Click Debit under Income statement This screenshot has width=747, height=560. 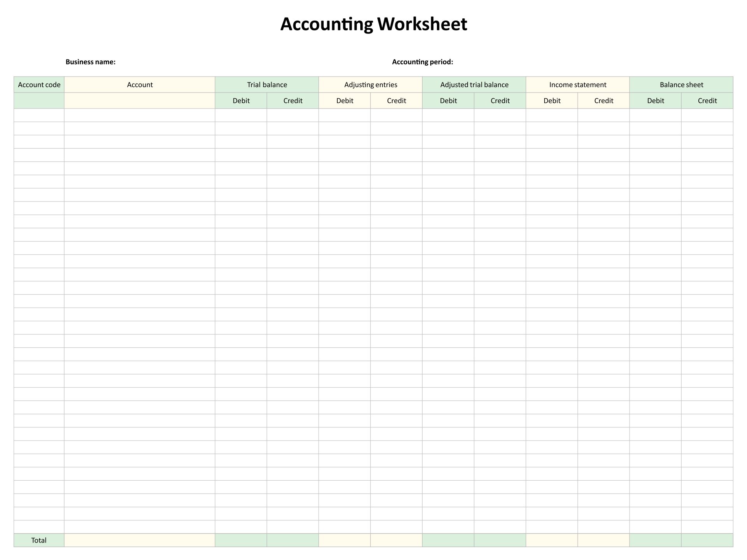click(552, 101)
